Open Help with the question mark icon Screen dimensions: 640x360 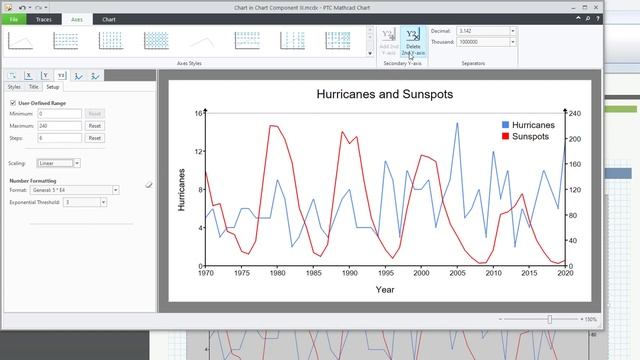598,19
